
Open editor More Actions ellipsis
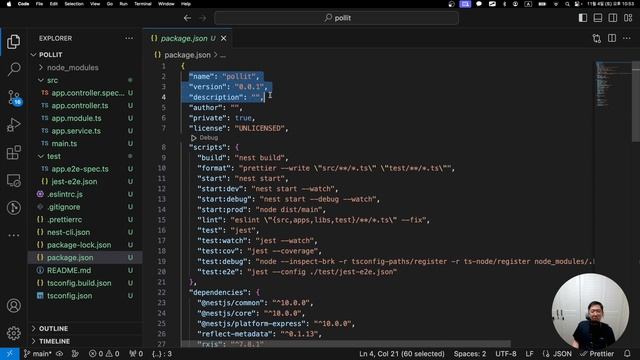pyautogui.click(x=627, y=38)
